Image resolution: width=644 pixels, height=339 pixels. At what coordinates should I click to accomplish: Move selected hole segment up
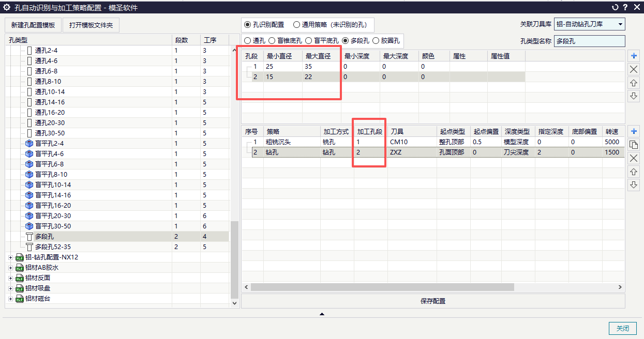coord(634,83)
